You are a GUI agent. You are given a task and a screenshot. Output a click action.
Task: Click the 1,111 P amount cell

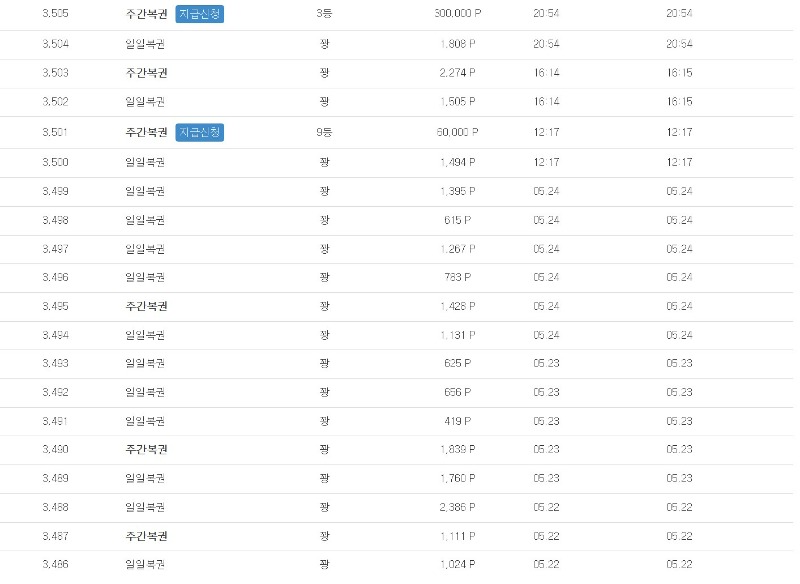(x=458, y=536)
